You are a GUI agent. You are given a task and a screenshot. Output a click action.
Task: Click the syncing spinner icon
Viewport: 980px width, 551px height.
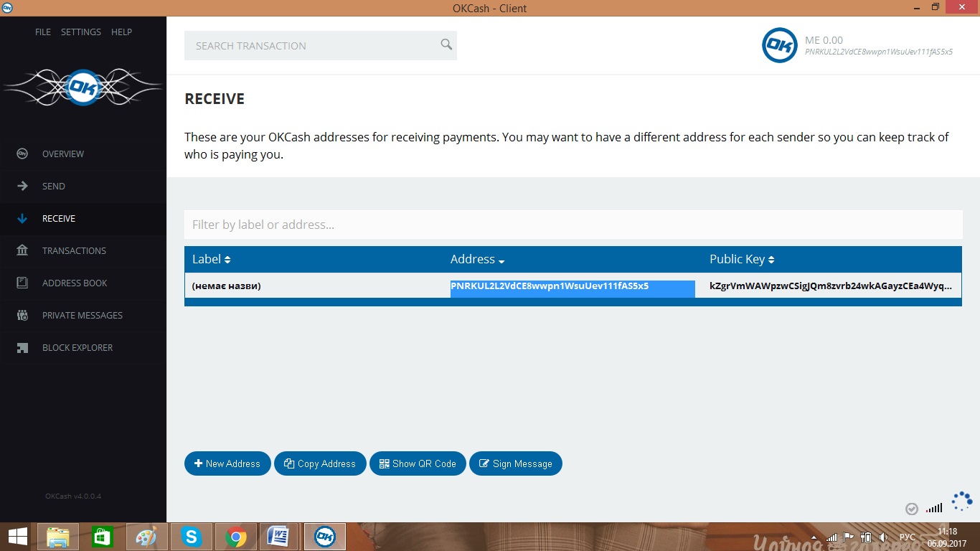coord(961,501)
